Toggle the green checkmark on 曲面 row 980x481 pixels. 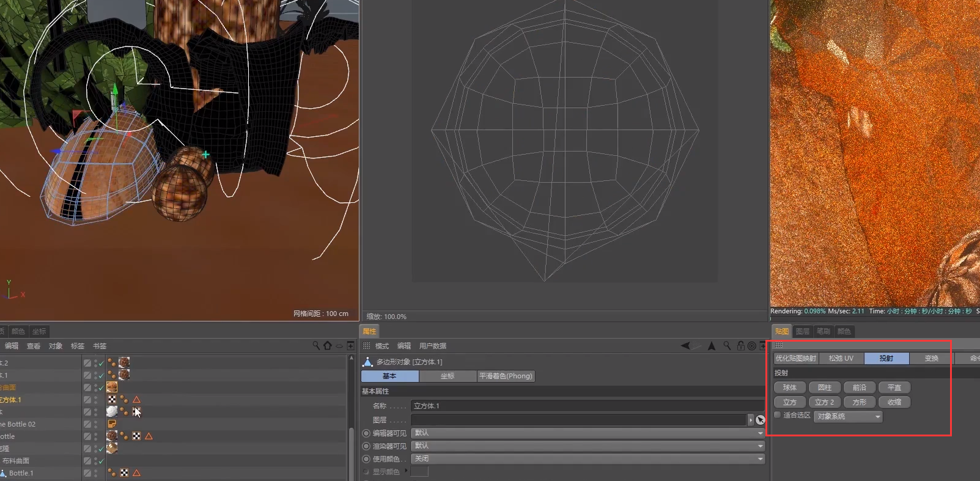coord(101,387)
